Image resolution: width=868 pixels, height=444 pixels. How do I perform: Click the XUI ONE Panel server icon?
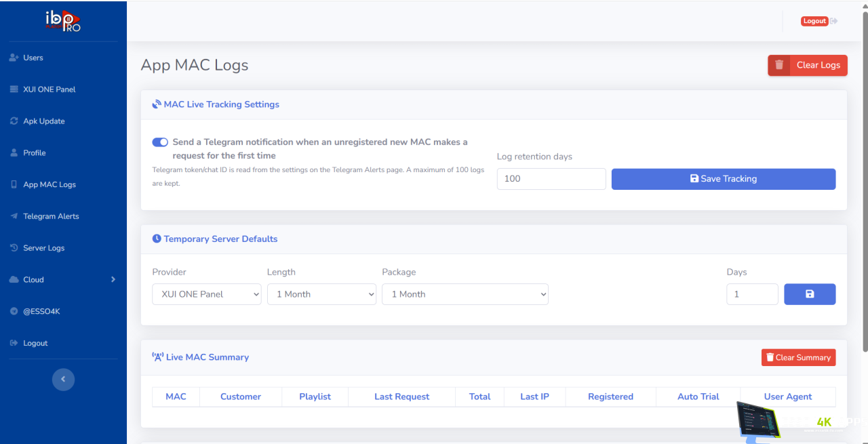click(x=14, y=89)
